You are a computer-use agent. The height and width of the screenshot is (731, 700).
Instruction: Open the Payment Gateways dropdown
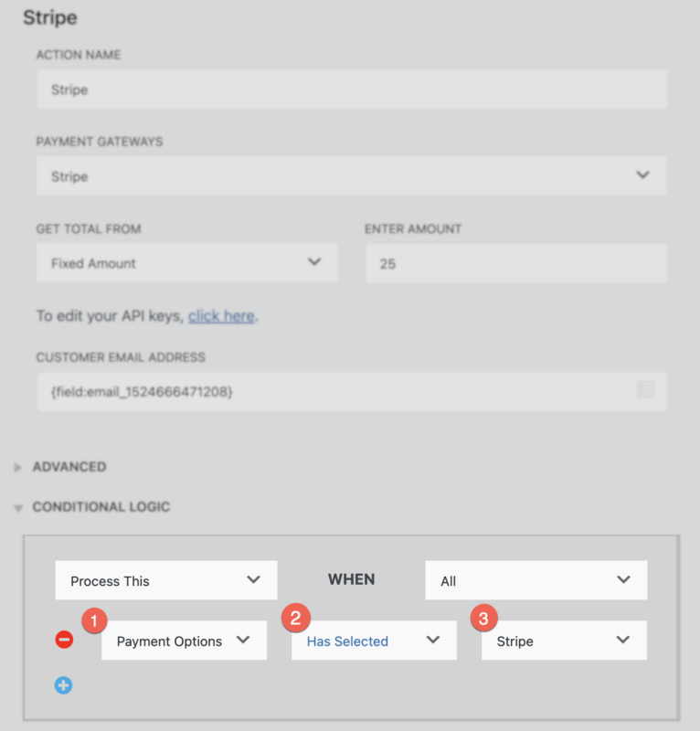pos(352,175)
